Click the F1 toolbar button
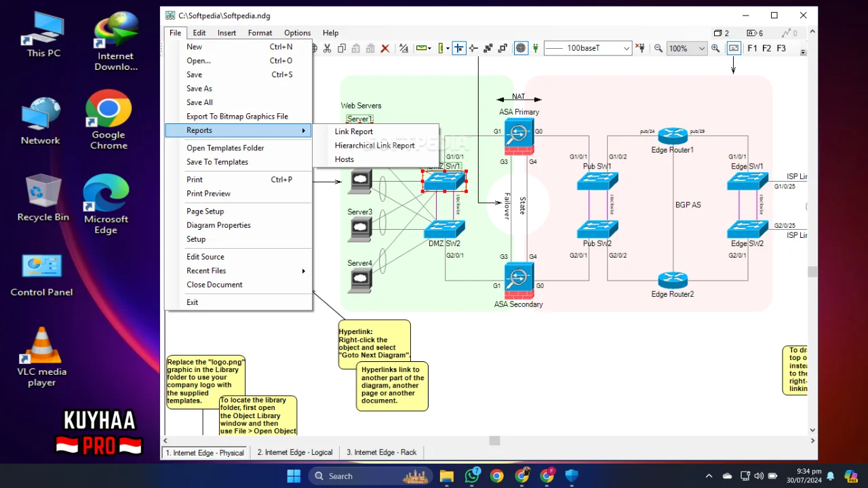This screenshot has height=488, width=868. point(752,48)
